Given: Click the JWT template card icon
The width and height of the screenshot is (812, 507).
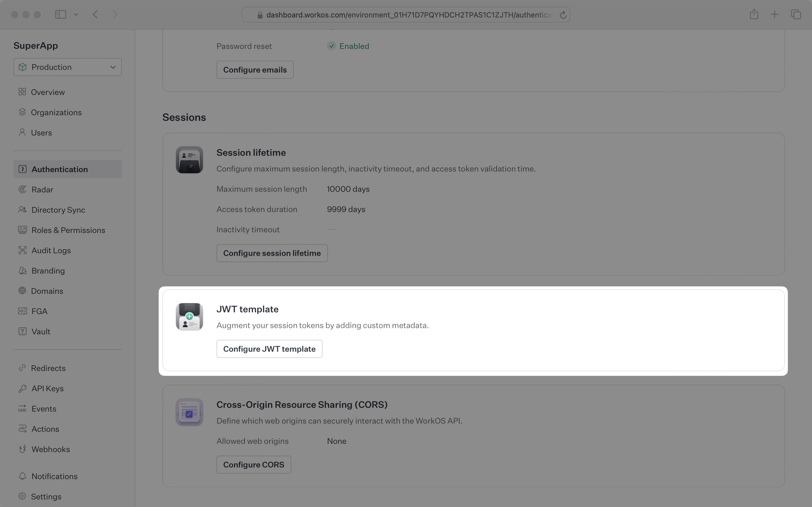Looking at the screenshot, I should pos(189,317).
